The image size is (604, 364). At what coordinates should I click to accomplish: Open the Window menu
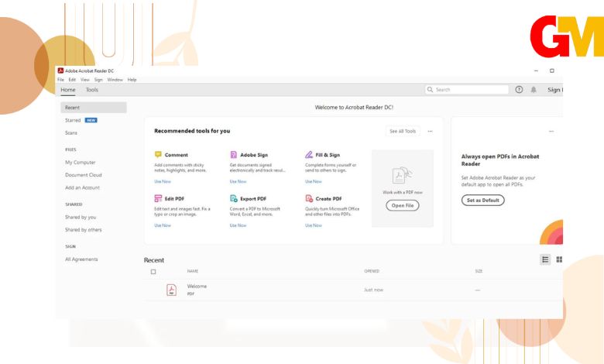pyautogui.click(x=115, y=80)
